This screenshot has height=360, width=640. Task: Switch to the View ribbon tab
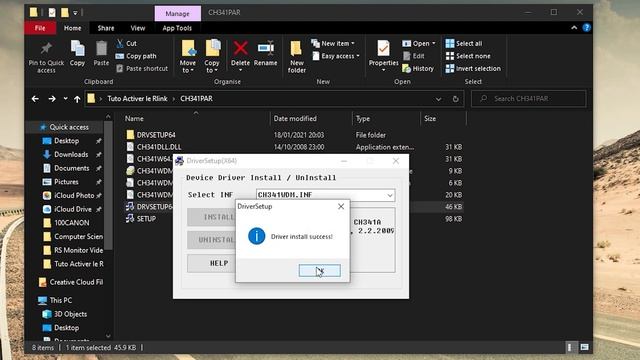click(x=138, y=28)
